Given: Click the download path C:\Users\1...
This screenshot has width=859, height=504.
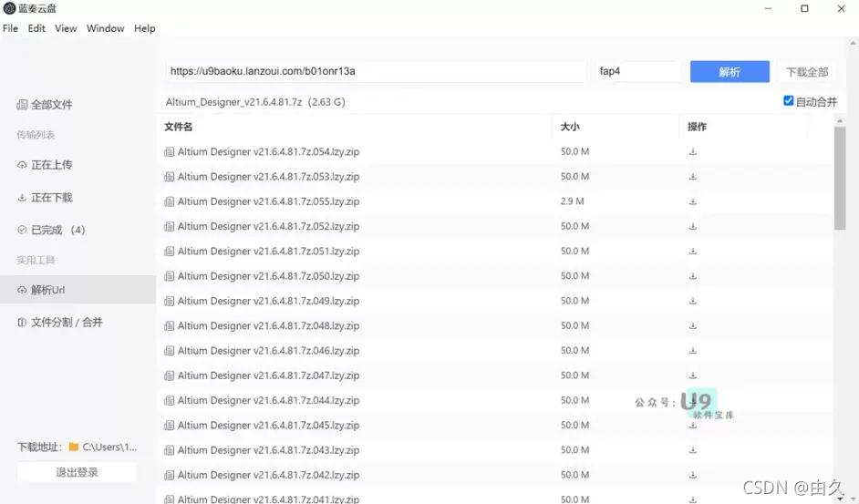Looking at the screenshot, I should pos(109,447).
